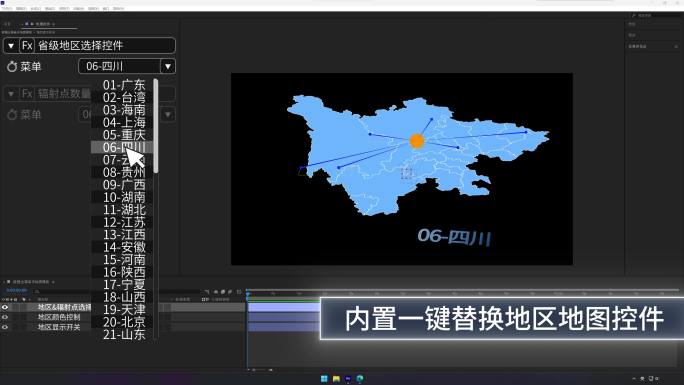The width and height of the screenshot is (684, 385).
Task: Click the stopwatch beside the second 菜单 property
Action: (x=12, y=115)
